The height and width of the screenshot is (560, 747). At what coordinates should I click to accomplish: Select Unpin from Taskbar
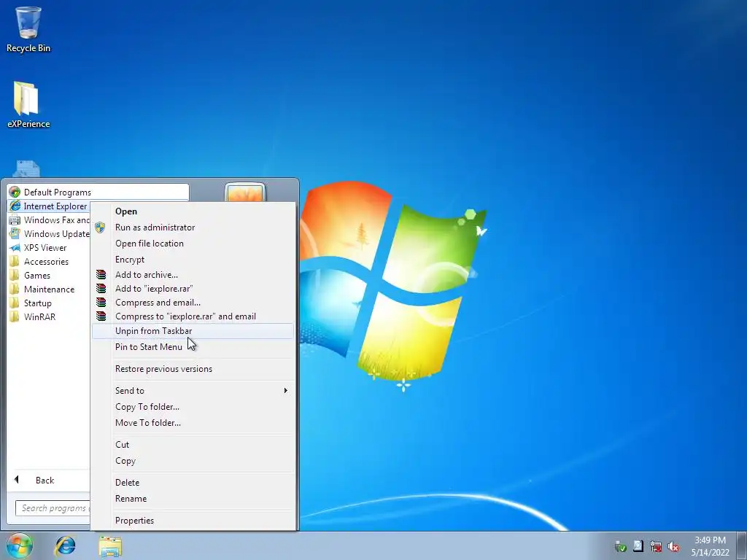(193, 331)
